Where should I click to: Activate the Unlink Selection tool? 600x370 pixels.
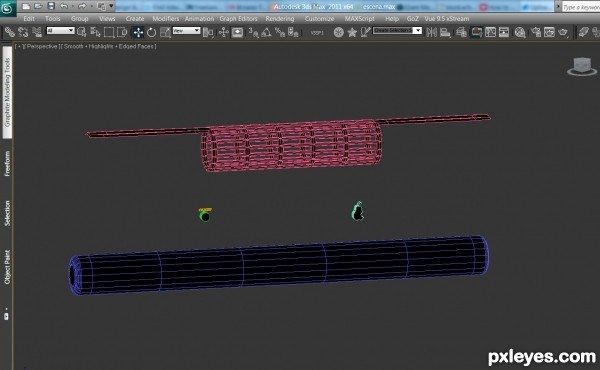click(x=23, y=33)
